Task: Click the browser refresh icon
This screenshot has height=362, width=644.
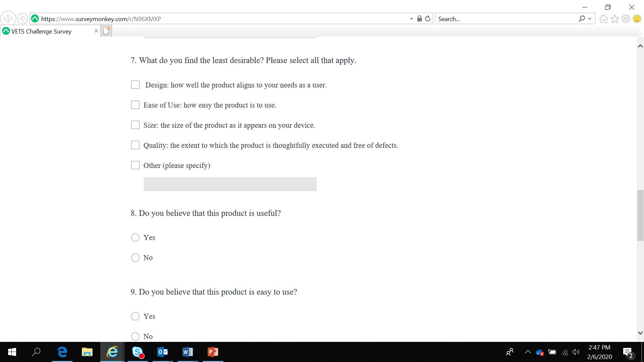Action: [428, 19]
